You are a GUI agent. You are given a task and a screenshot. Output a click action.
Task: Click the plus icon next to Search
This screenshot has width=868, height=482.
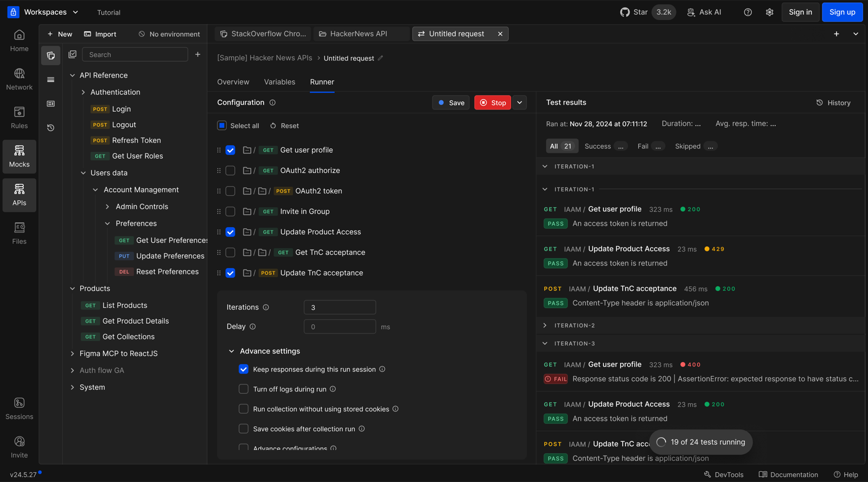coord(198,54)
